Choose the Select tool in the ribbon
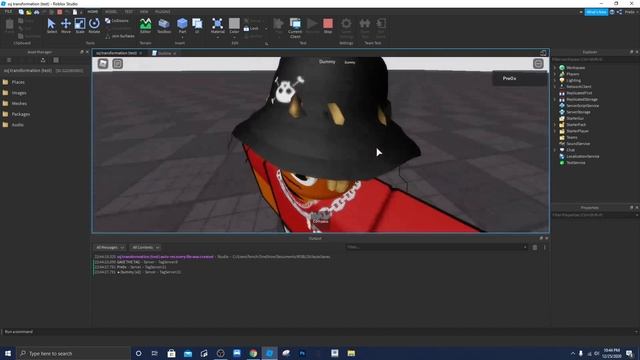 click(x=51, y=25)
